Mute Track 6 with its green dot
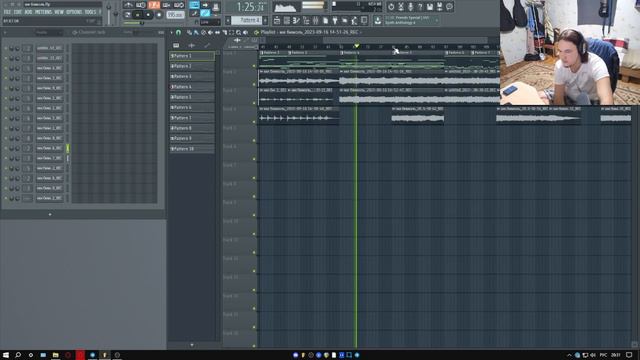Screen dimensions: 640x360 coord(254,159)
